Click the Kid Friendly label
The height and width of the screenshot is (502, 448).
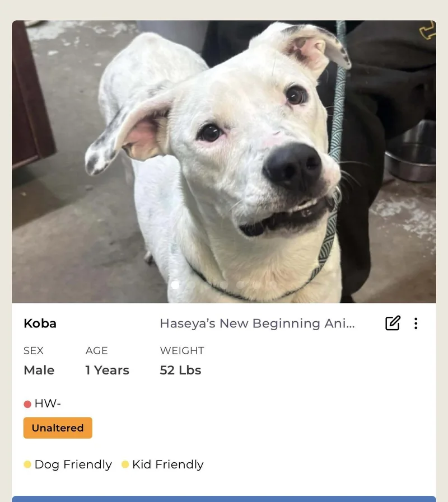pos(167,464)
